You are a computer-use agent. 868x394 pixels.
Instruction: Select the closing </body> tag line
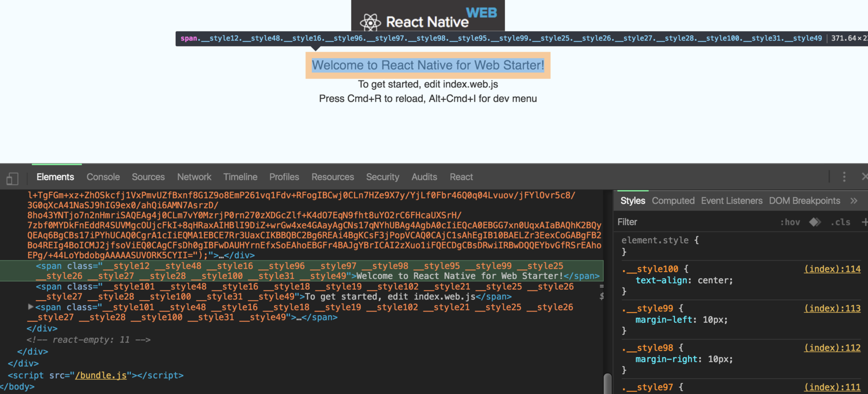click(x=17, y=387)
